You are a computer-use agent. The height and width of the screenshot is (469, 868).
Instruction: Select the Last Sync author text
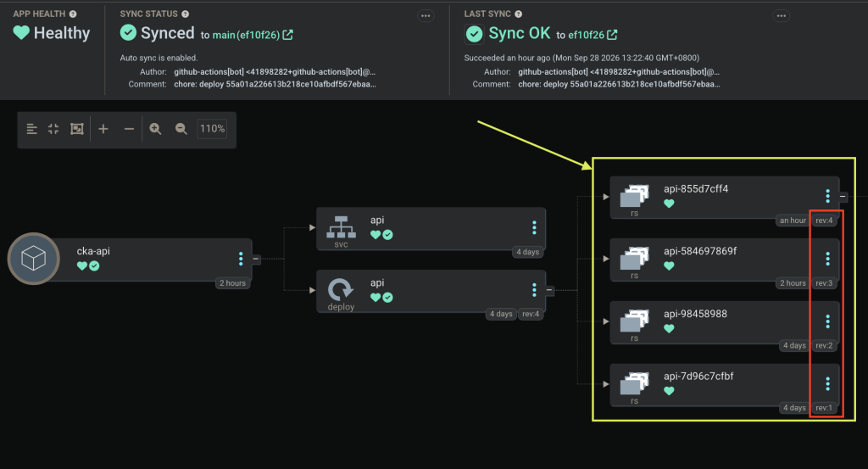click(618, 71)
